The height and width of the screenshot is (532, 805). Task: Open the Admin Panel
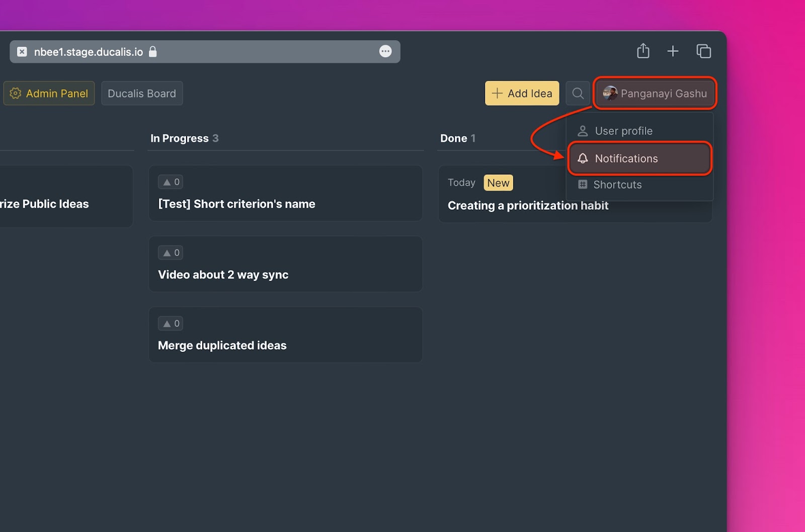(49, 94)
